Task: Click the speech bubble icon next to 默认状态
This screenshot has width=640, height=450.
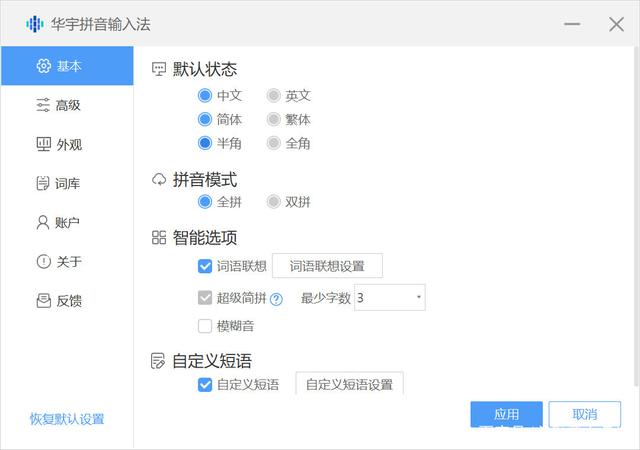Action: 159,69
